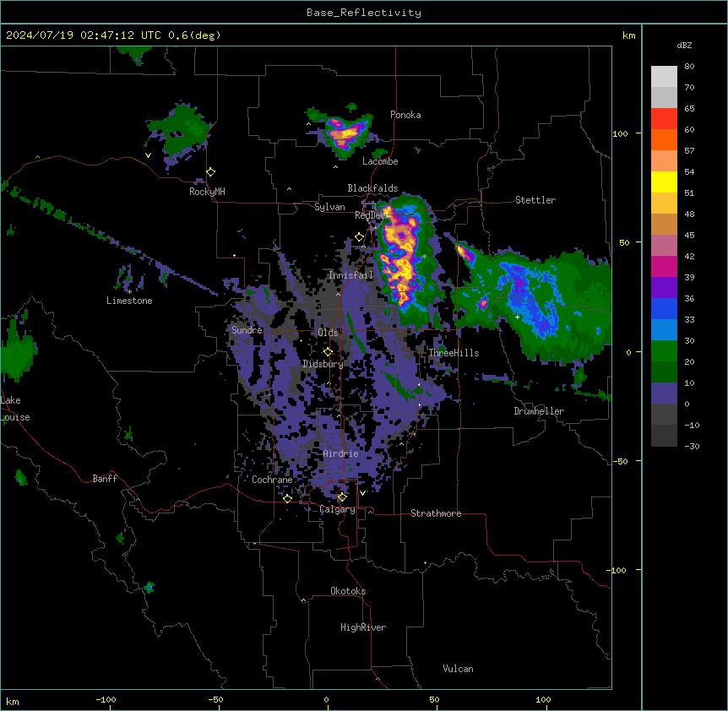
Task: Click the RedDeer city label
Action: [372, 214]
